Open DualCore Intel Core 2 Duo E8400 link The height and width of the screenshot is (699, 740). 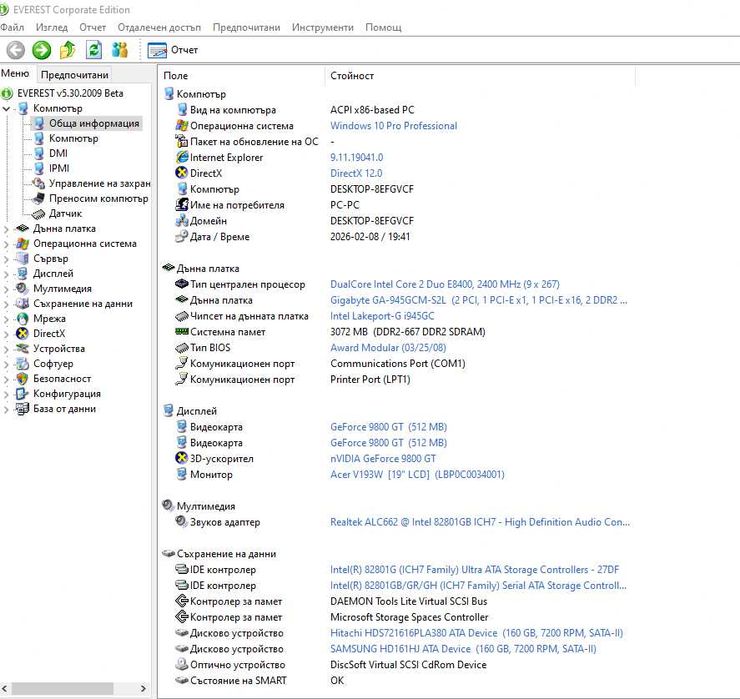445,284
